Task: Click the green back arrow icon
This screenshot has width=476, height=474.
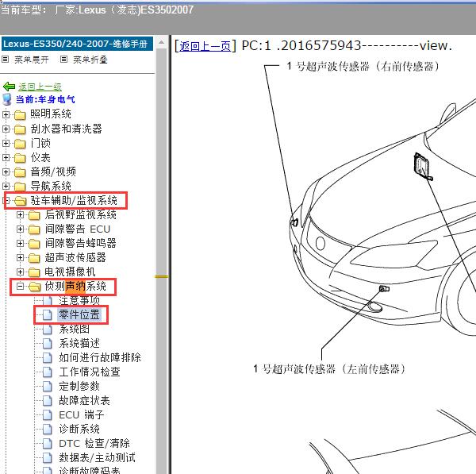Action: pyautogui.click(x=9, y=87)
